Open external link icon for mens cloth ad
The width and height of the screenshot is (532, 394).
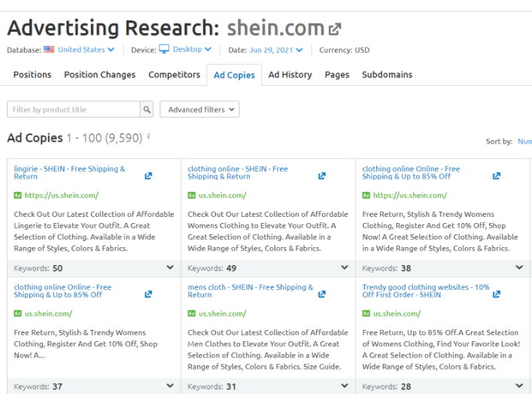point(321,294)
